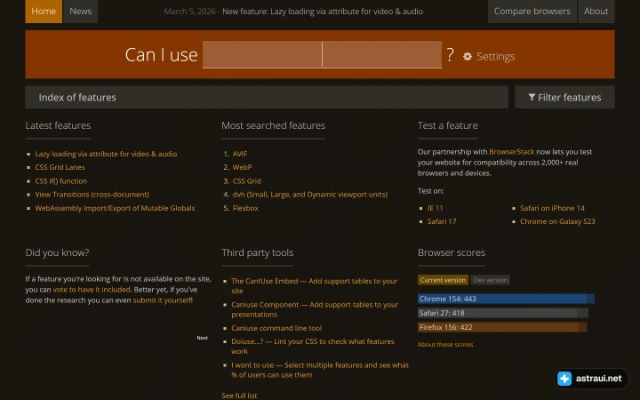640x400 pixels.
Task: Open the Filter features button
Action: (x=564, y=97)
